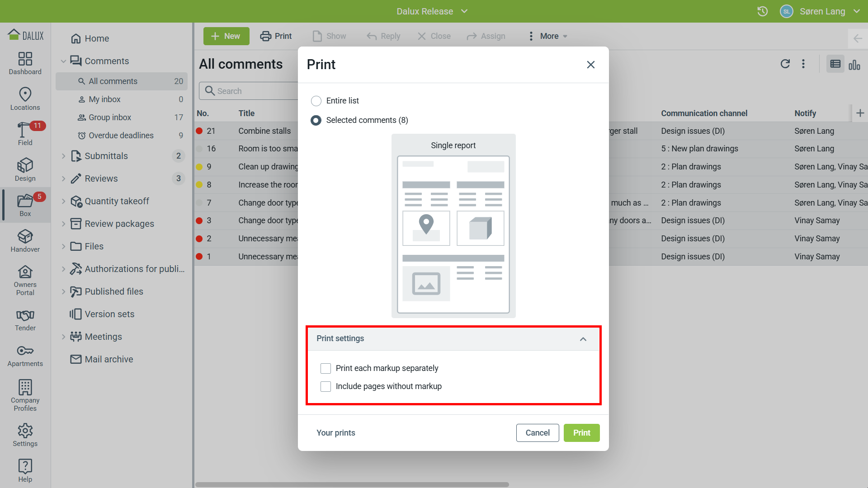868x488 pixels.
Task: Open the Locations module
Action: pyautogui.click(x=25, y=99)
